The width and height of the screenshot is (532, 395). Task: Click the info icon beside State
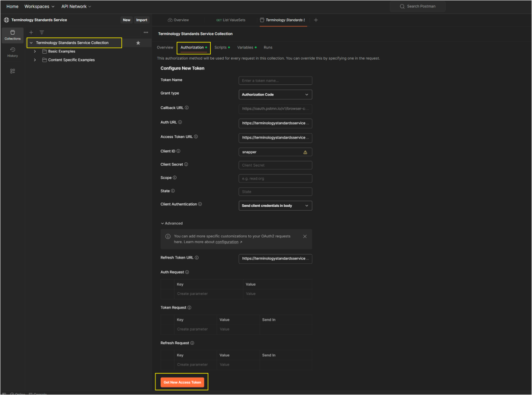pos(173,191)
